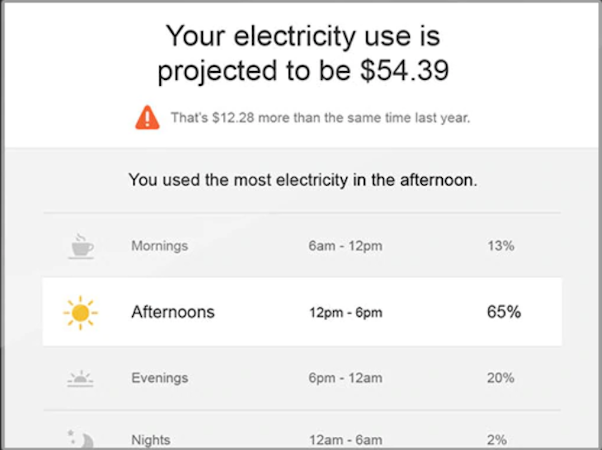
Task: Click the $12.28 more than last year notice
Action: (x=320, y=118)
